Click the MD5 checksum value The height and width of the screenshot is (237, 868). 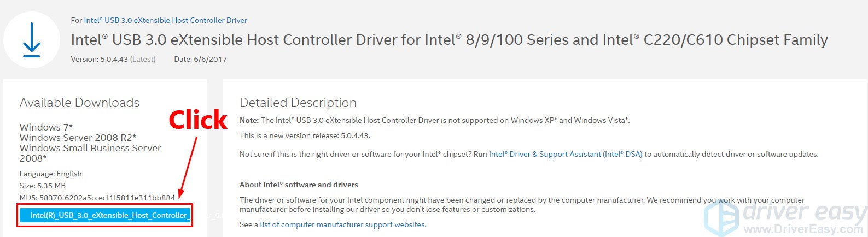pos(107,198)
